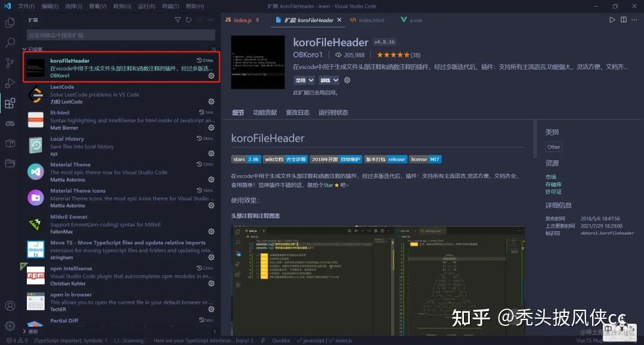
Task: Click the gear icon of Mithril Emmet extension
Action: coord(211,231)
